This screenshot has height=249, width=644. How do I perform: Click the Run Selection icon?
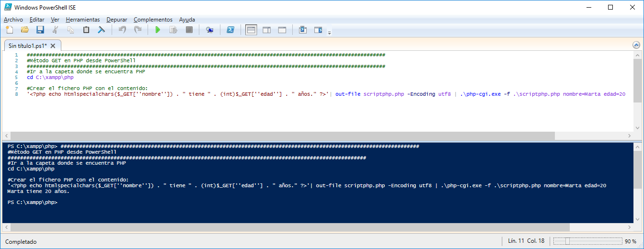click(x=173, y=30)
